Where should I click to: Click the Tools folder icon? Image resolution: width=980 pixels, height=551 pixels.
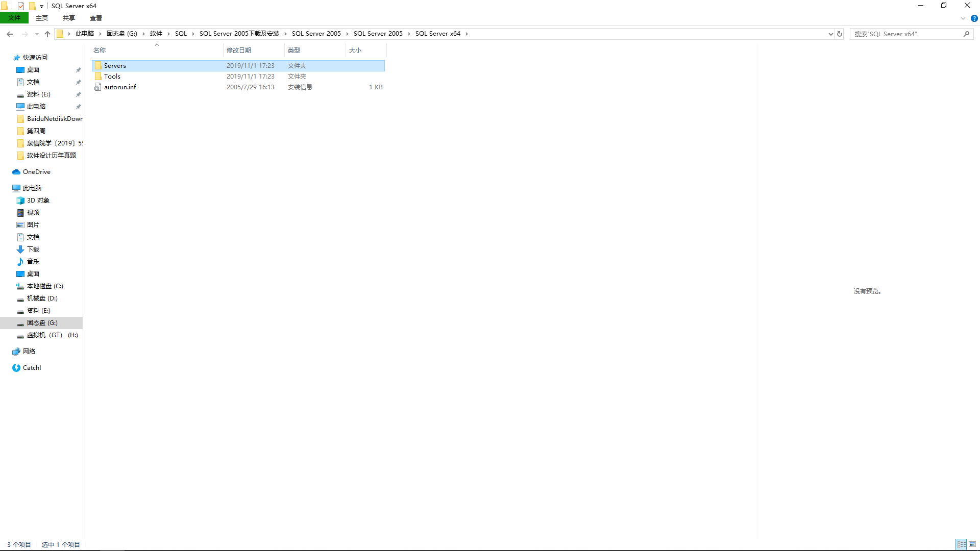click(x=98, y=77)
